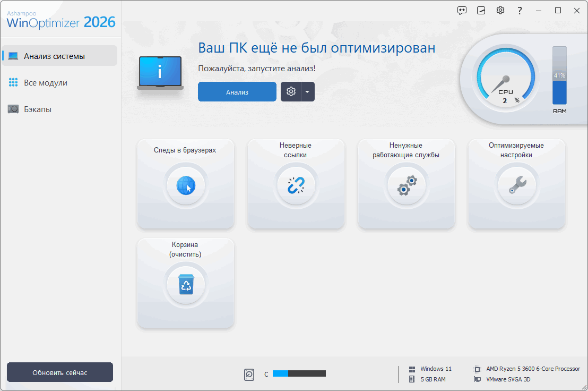
Task: Click the drive C usage bar
Action: click(299, 374)
